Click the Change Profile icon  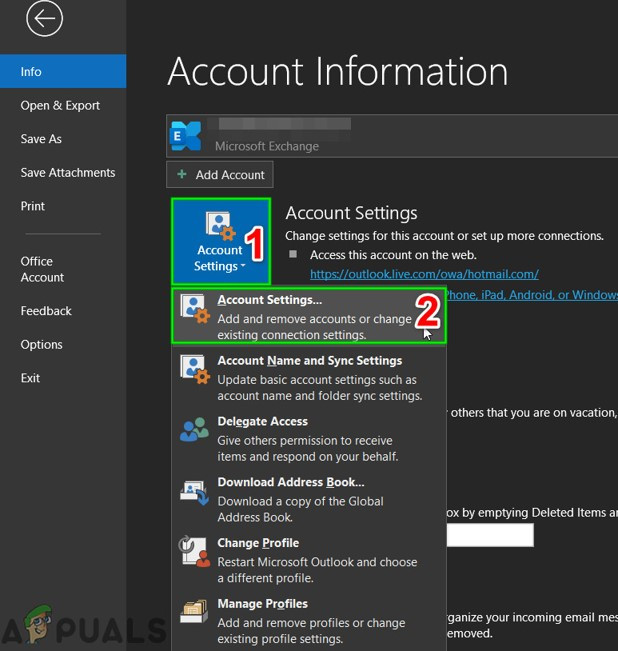click(194, 553)
